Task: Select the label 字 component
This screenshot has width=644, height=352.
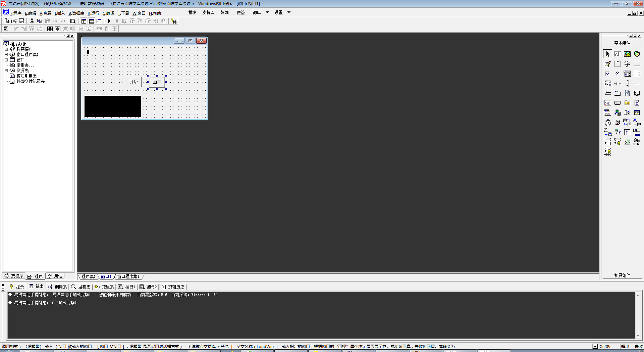Action: tap(627, 64)
